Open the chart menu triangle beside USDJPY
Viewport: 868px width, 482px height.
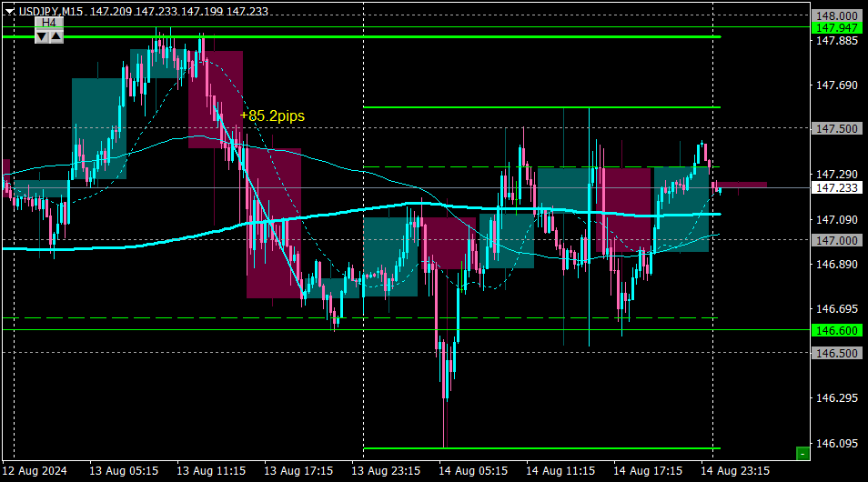click(x=9, y=11)
